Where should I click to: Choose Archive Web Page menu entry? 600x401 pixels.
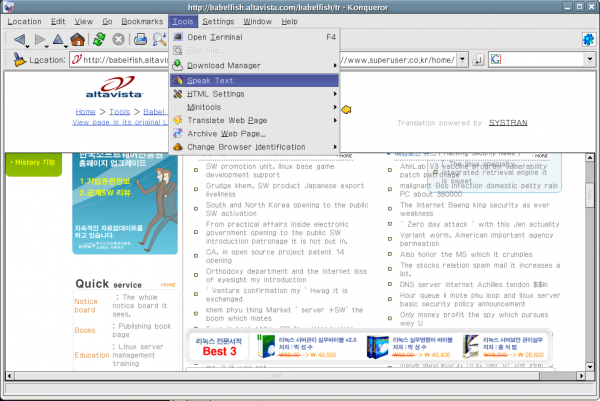[x=254, y=134]
